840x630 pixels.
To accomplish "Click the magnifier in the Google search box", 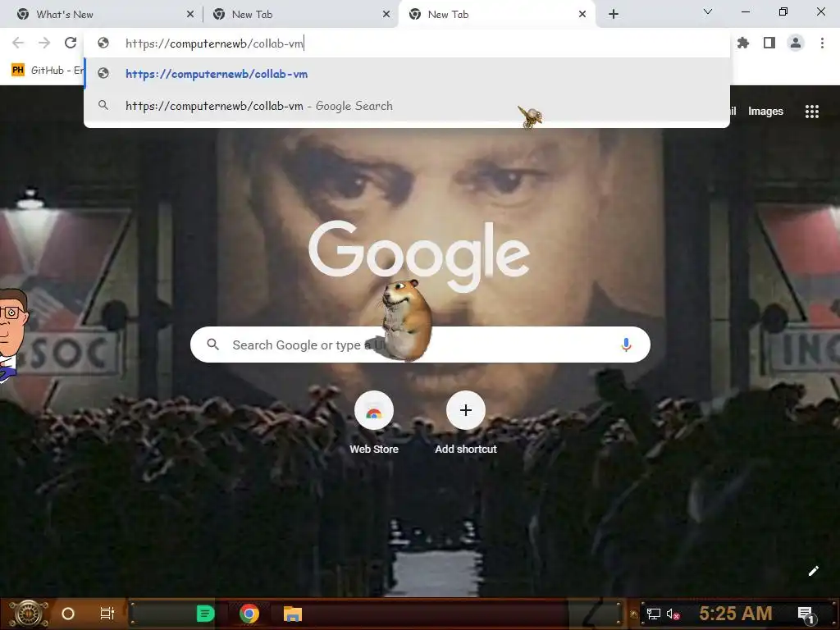I will 212,345.
